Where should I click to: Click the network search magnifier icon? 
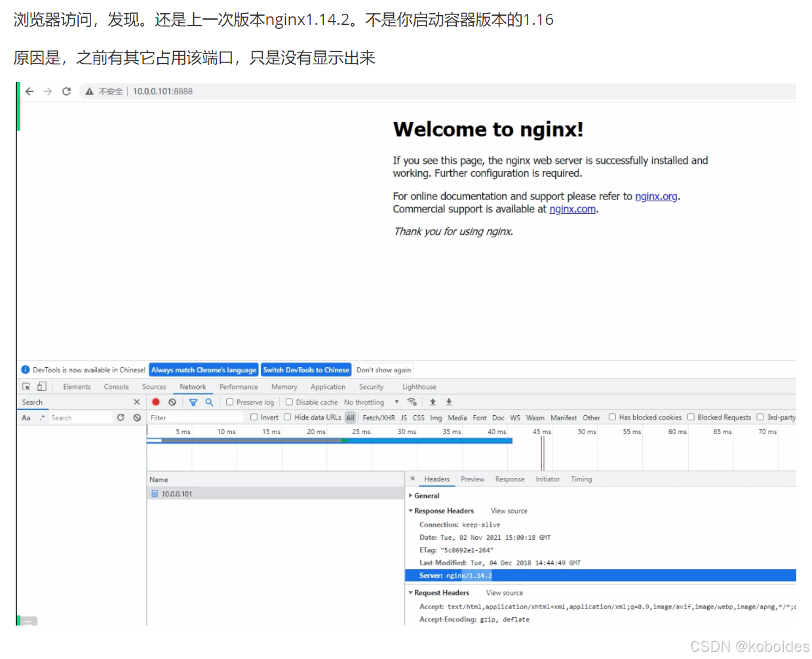pyautogui.click(x=209, y=402)
